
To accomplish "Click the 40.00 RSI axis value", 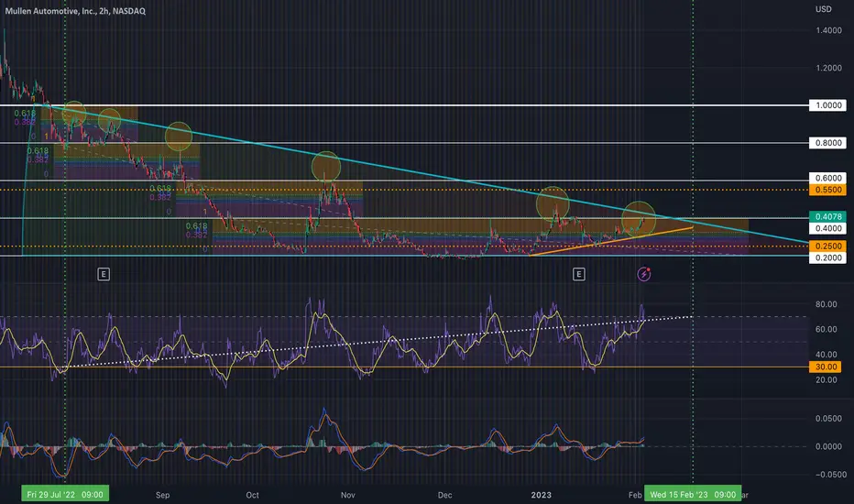I will point(827,354).
